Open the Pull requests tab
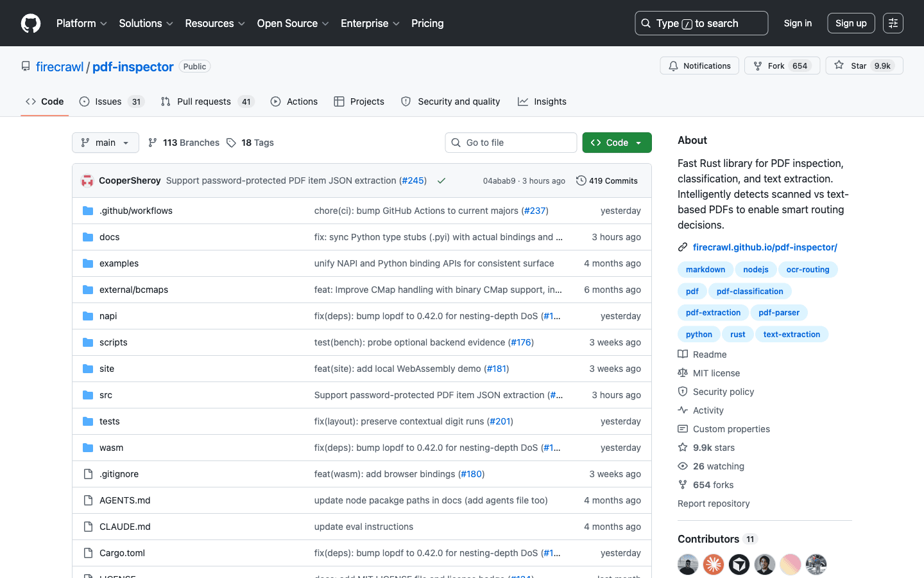Viewport: 924px width, 578px height. [207, 101]
